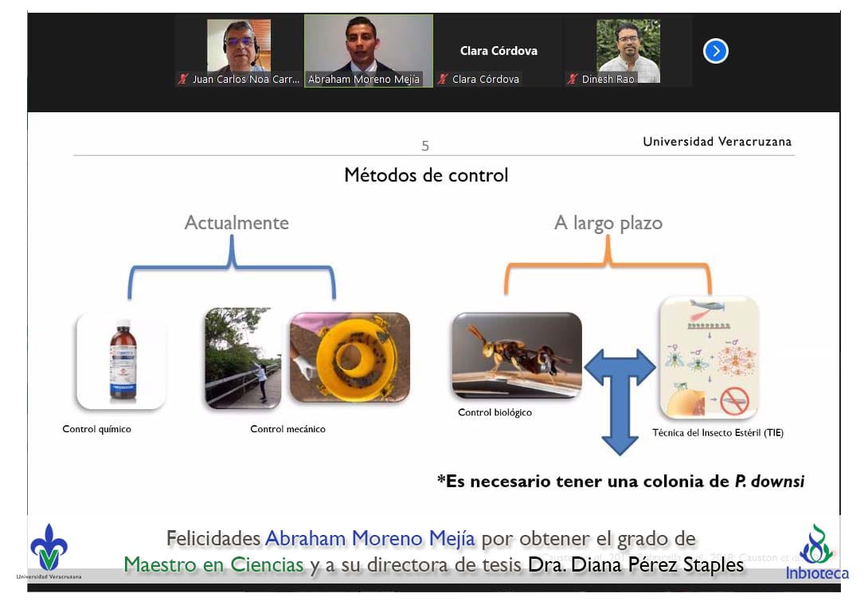Screen dimensions: 868x605
Task: Click the A largo plazo heading
Action: point(608,223)
